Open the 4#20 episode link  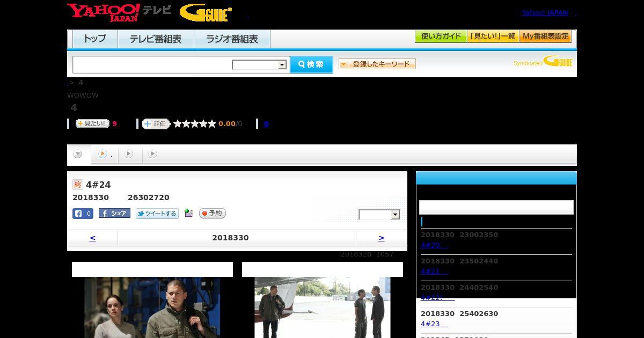434,245
